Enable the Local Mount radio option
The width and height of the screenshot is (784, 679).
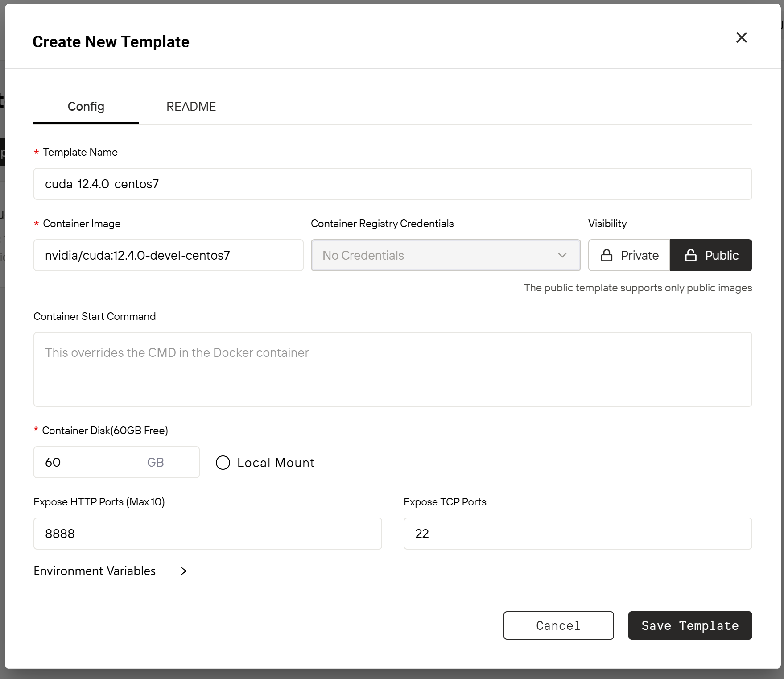point(223,463)
